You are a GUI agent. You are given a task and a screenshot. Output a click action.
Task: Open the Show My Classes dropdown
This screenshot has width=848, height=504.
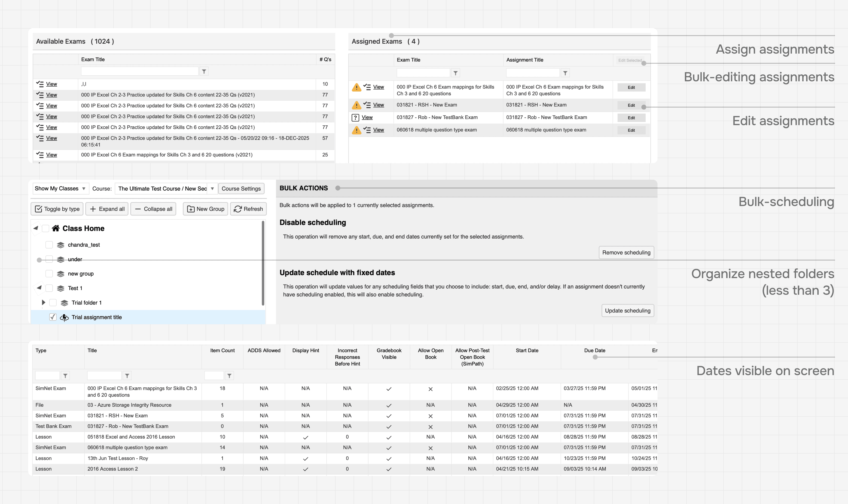60,188
